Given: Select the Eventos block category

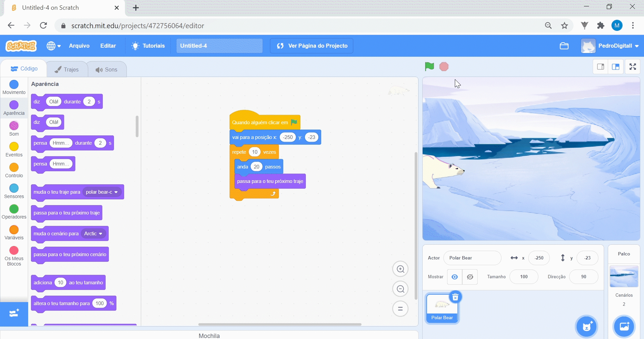Looking at the screenshot, I should pos(14,150).
